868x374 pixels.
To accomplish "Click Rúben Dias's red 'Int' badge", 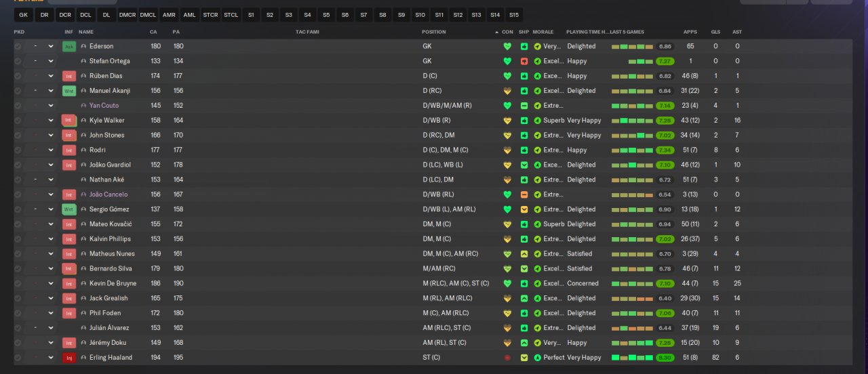I will click(69, 76).
